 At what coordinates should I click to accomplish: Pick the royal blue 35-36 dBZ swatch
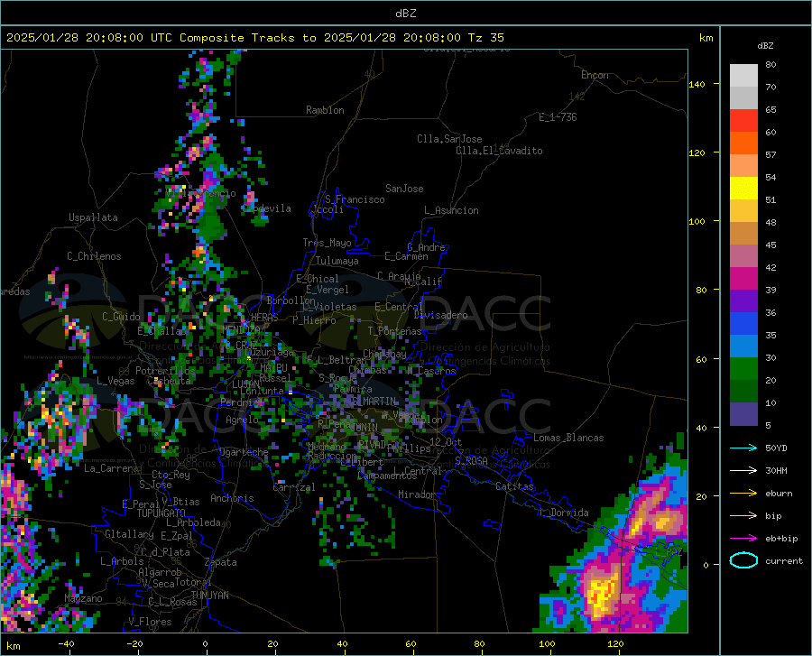(x=743, y=324)
